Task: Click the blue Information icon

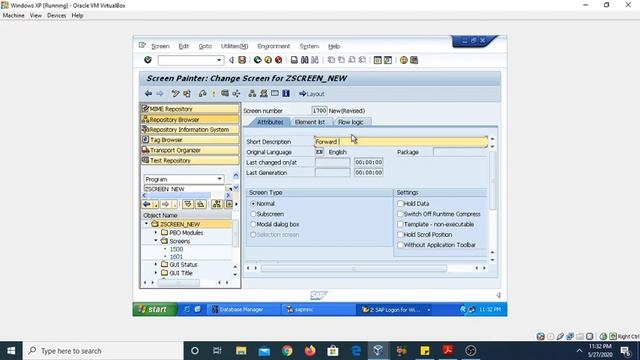Action: tap(286, 93)
